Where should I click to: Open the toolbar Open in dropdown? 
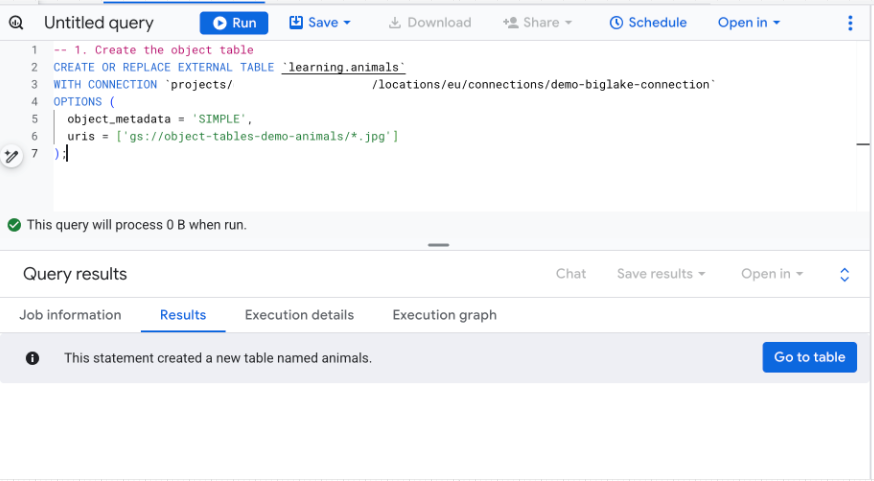click(749, 22)
